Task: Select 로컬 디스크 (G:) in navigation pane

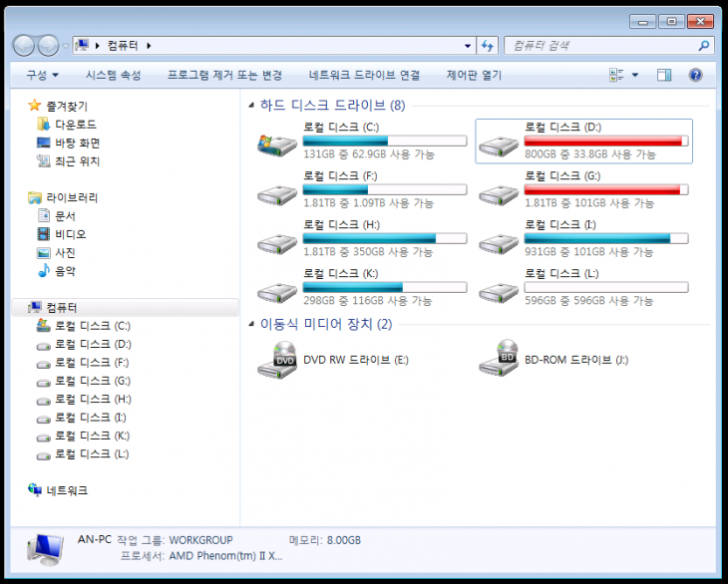Action: pos(93,381)
